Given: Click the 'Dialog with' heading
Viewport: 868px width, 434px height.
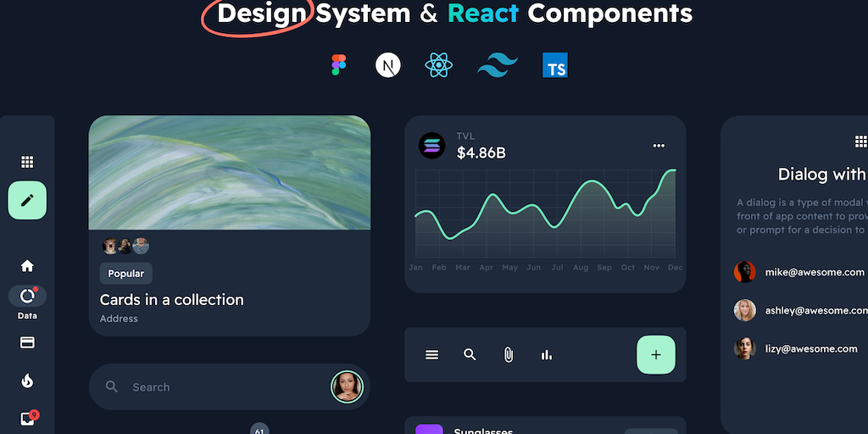Looking at the screenshot, I should (x=822, y=174).
